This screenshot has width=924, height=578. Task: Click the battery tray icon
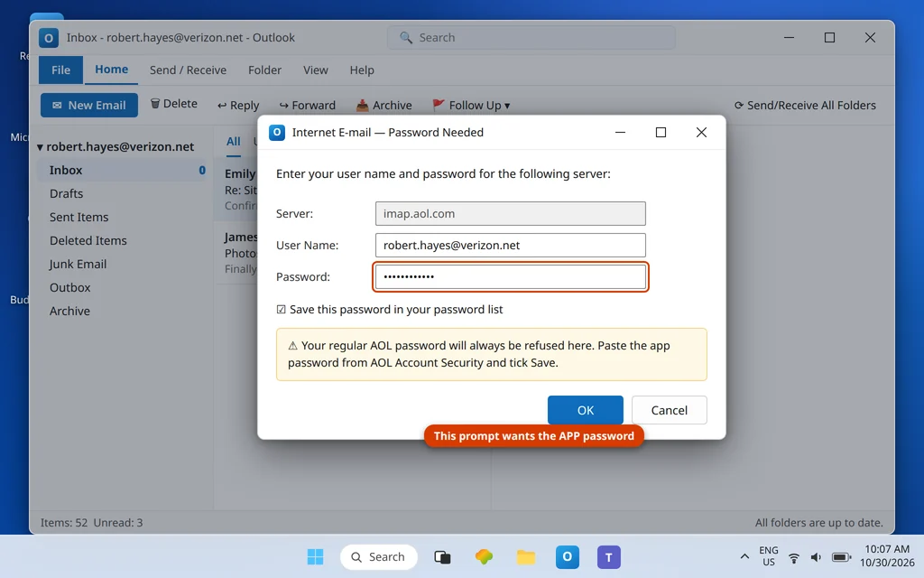[x=841, y=557]
